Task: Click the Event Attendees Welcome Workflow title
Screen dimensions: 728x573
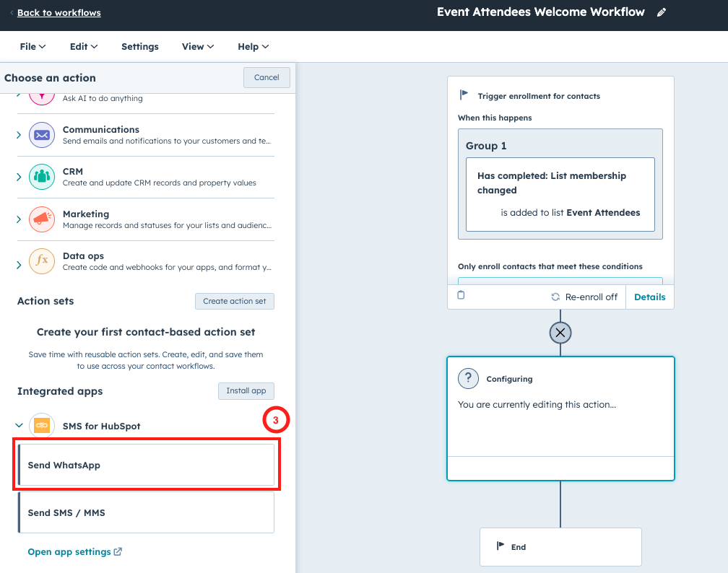Action: pyautogui.click(x=540, y=12)
